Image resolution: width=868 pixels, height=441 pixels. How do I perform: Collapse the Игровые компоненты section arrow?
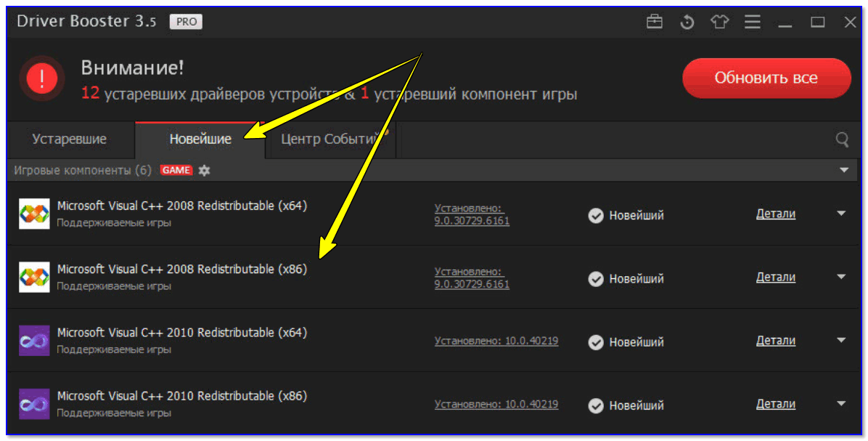(843, 170)
